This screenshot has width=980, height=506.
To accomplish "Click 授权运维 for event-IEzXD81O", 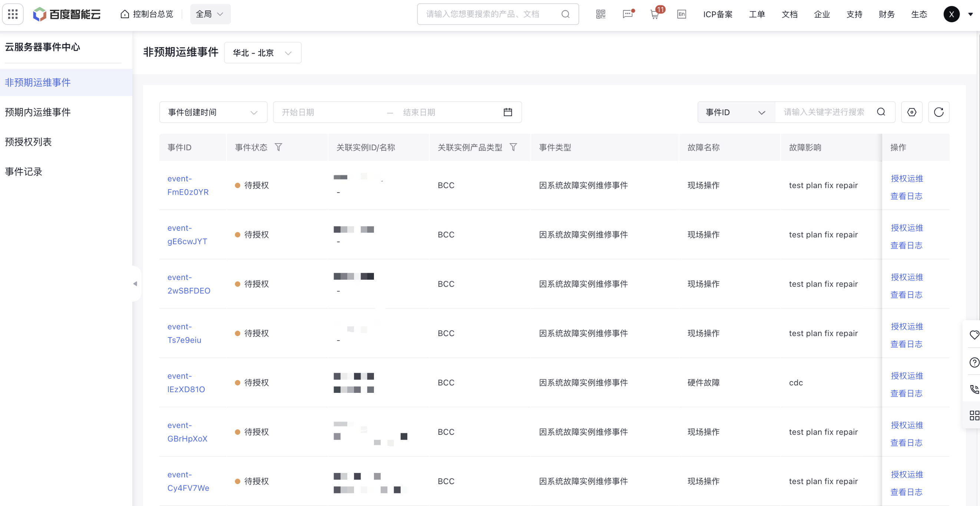I will pyautogui.click(x=907, y=376).
